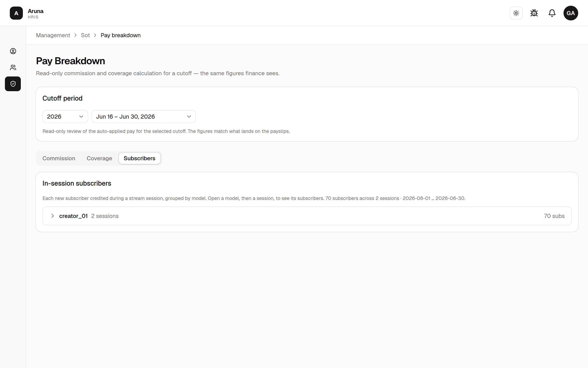Click the In-session subscribers heading

click(x=77, y=183)
